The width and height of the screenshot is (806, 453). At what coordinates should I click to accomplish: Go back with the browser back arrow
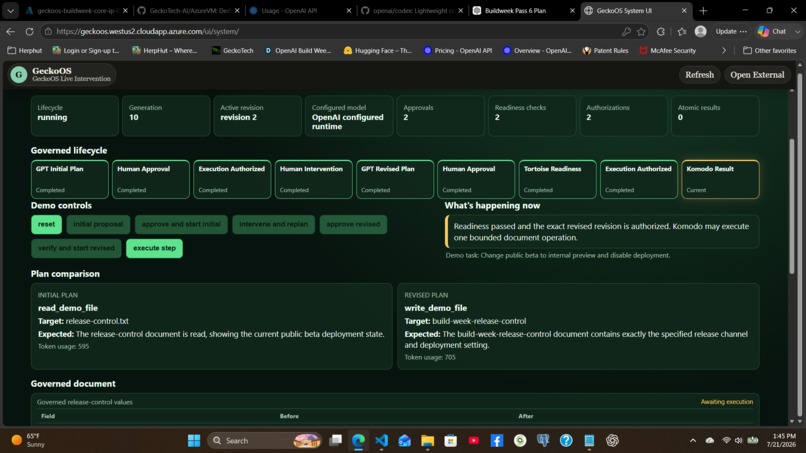[x=11, y=31]
